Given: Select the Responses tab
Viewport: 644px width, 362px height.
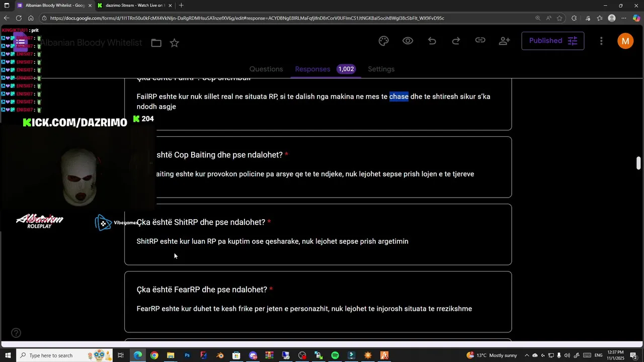Looking at the screenshot, I should 312,69.
